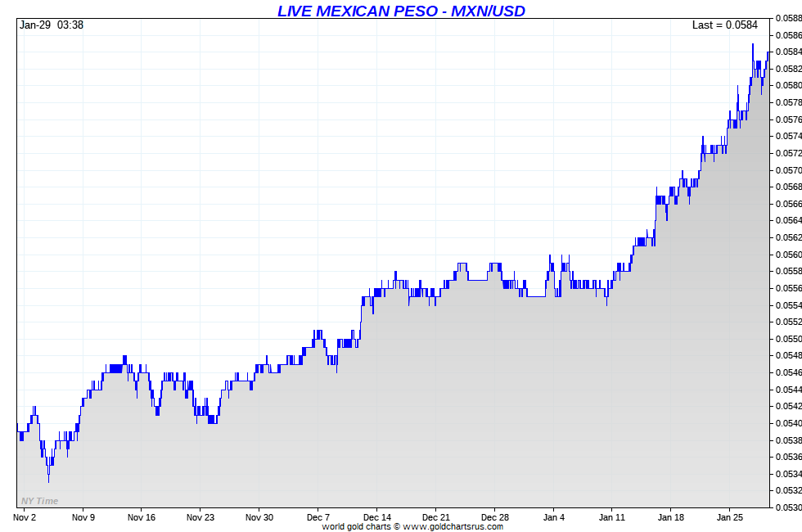
Task: Click the Jan 4 date label
Action: pyautogui.click(x=553, y=517)
